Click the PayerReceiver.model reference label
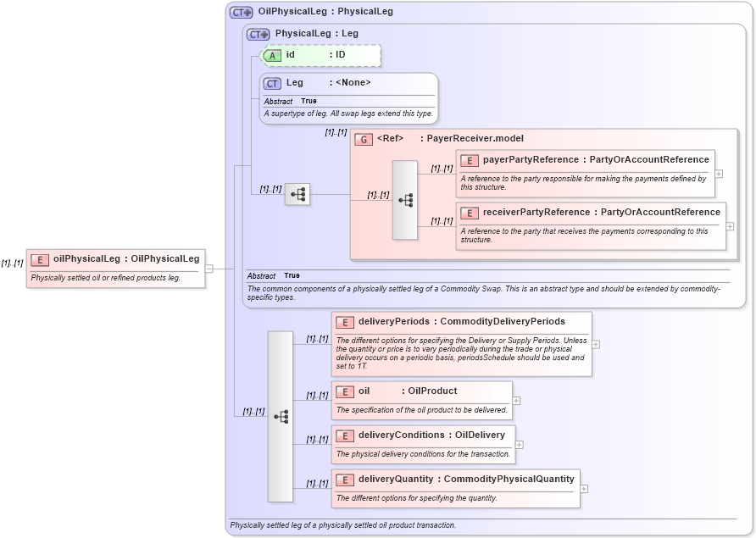 coord(450,139)
